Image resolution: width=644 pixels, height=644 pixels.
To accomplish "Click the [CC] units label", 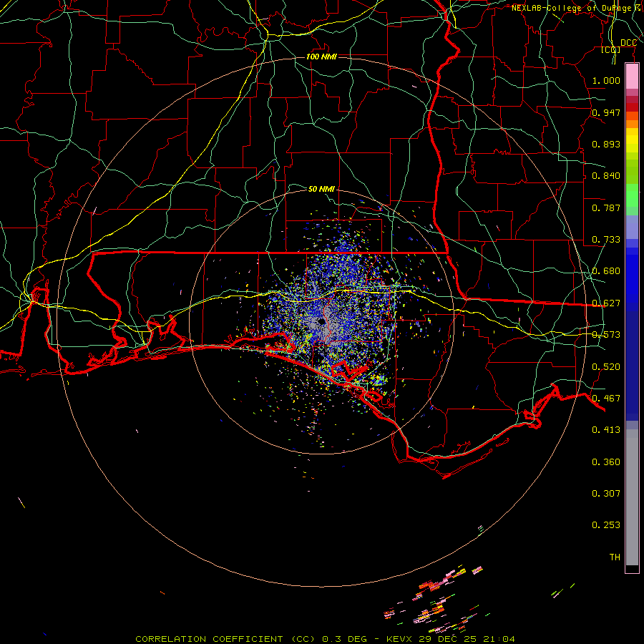I will click(611, 49).
